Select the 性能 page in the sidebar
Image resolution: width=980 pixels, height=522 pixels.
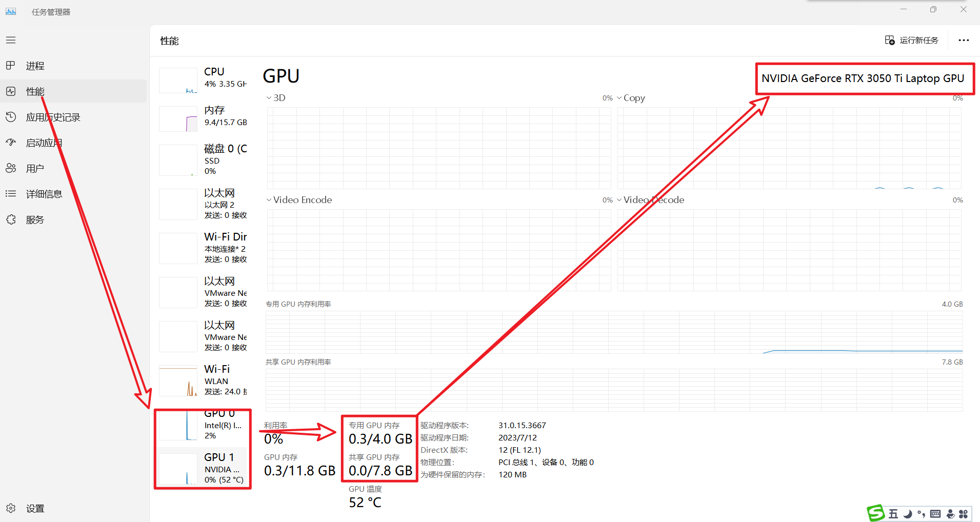(x=74, y=91)
